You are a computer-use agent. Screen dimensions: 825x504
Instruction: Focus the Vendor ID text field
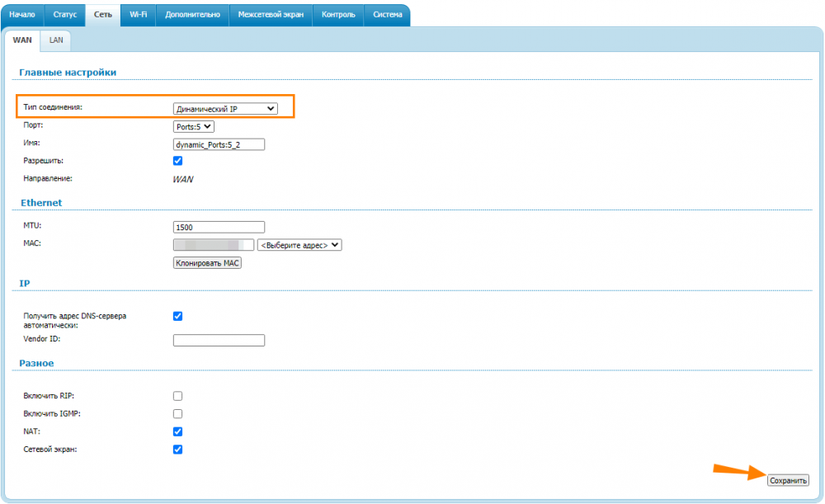[x=219, y=340]
